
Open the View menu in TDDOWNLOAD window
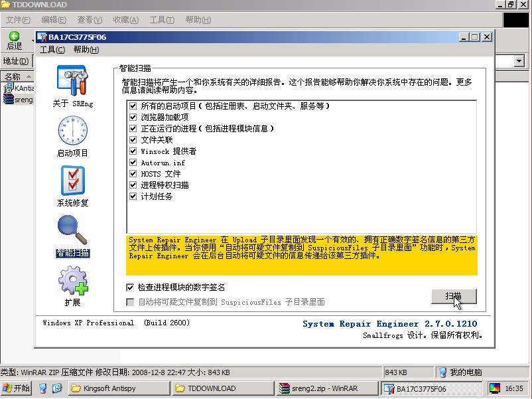click(x=90, y=20)
